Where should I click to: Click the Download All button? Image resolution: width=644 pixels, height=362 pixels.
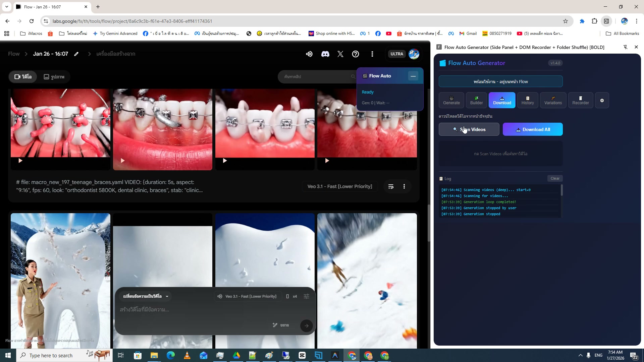(532, 129)
